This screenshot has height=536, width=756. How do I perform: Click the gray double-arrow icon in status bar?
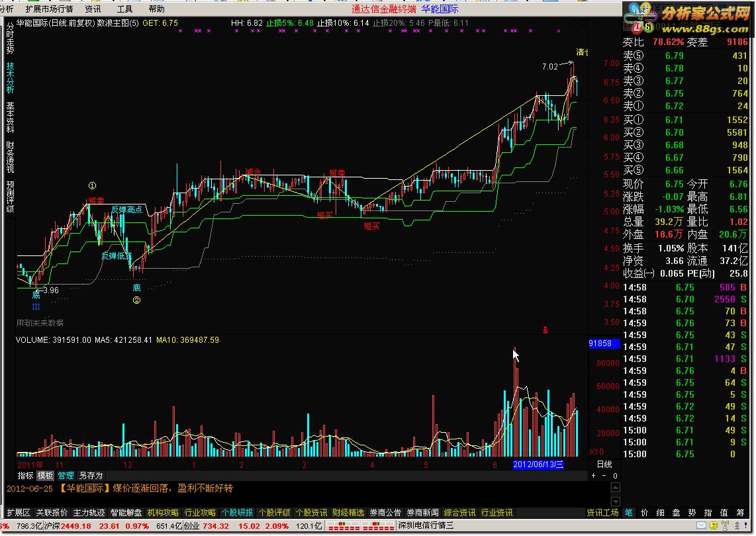736,525
